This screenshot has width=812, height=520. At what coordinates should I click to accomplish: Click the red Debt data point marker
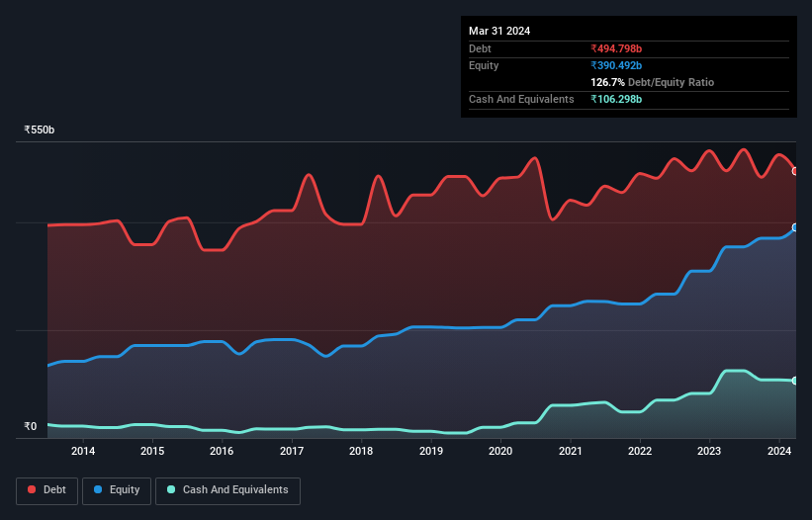coord(795,171)
